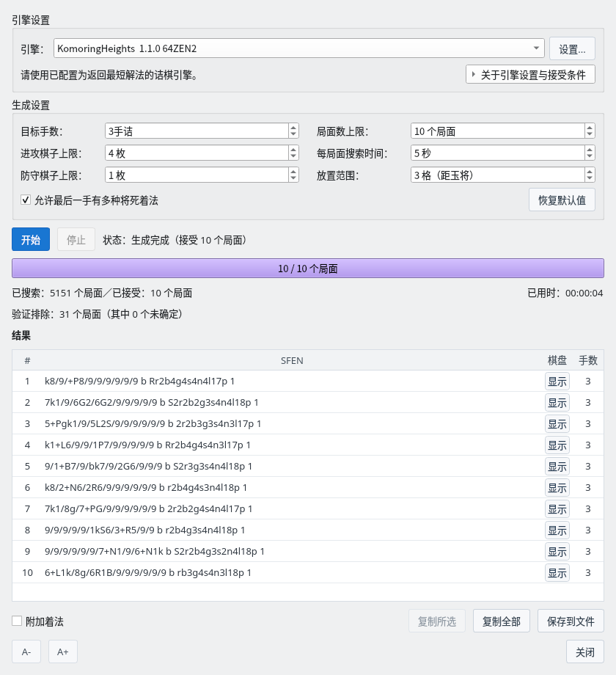Screen dimensions: 616x675
Task: Click 恢复默认值 button
Action: click(x=562, y=200)
